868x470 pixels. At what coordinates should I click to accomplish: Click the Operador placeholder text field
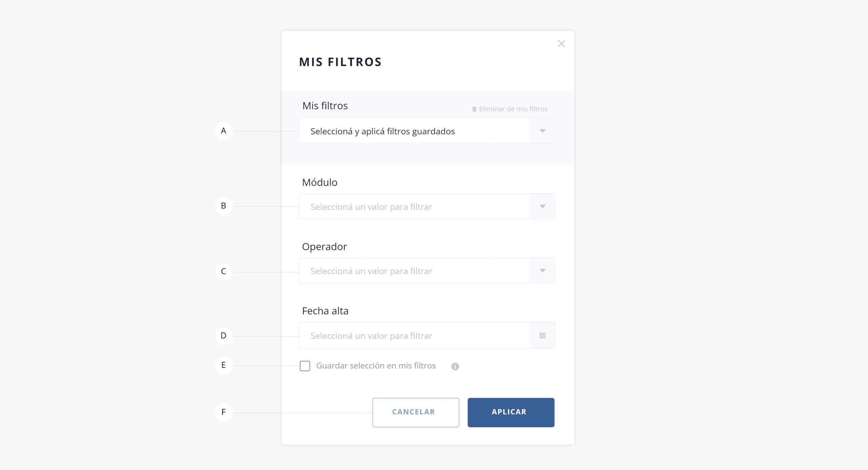(414, 271)
